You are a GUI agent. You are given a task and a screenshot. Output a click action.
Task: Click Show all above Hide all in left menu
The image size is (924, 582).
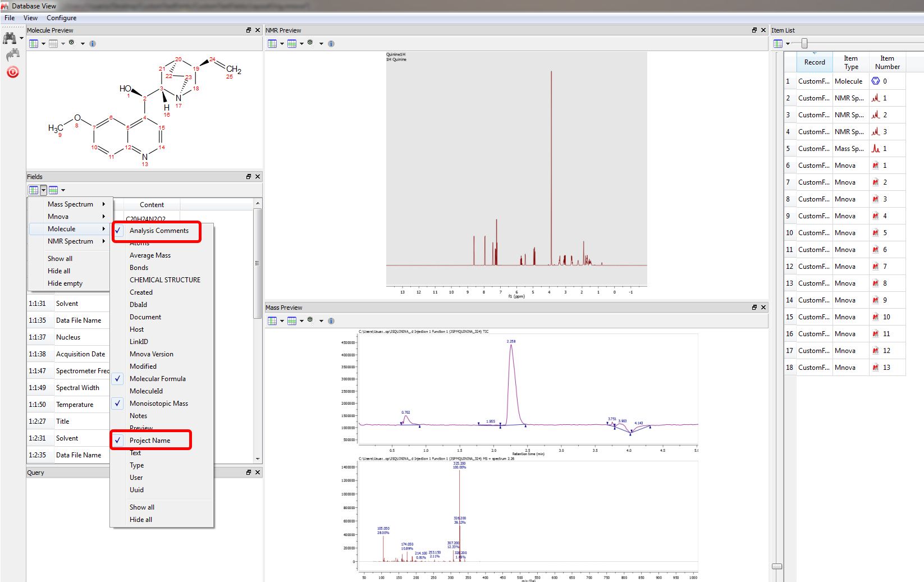tap(69, 259)
